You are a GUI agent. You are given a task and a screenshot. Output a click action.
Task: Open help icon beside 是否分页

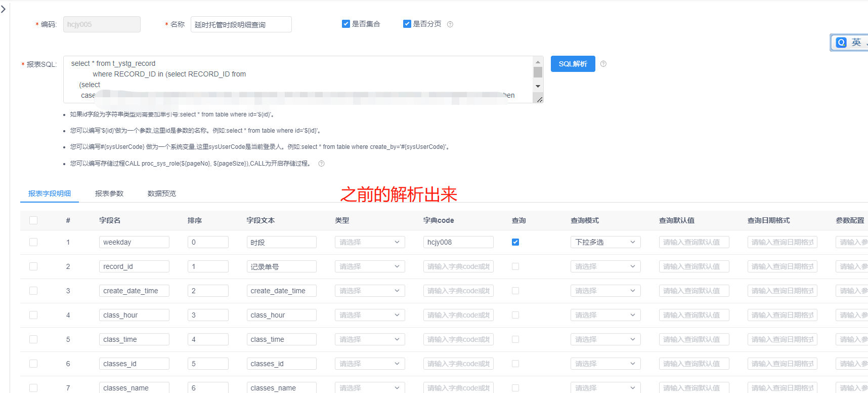(x=450, y=24)
